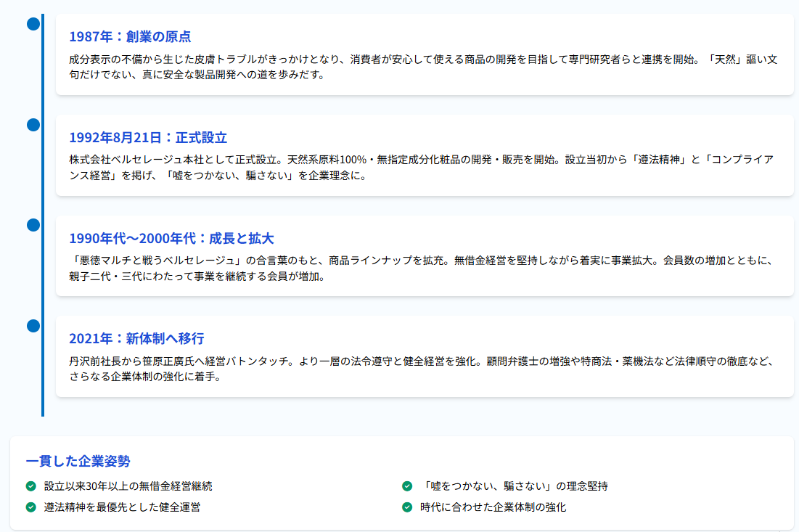This screenshot has height=532, width=799.
Task: Click the timeline dot beside 1990年代〜2000年代：成長と拡大
Action: click(x=33, y=225)
